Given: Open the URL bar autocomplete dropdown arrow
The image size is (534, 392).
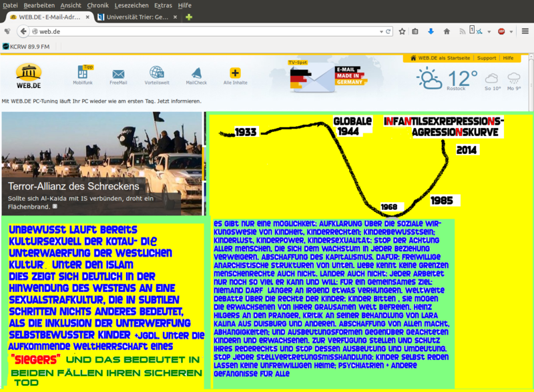Looking at the screenshot, I should (380, 31).
